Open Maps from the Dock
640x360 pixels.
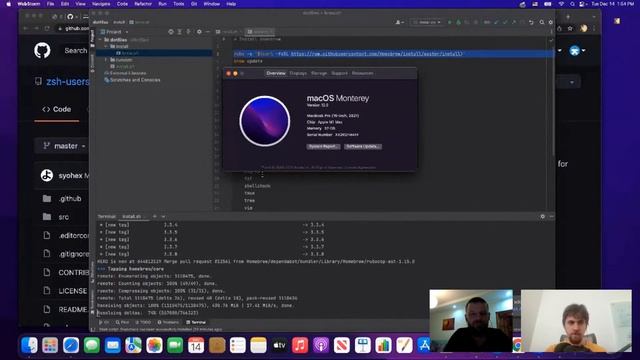tap(133, 345)
